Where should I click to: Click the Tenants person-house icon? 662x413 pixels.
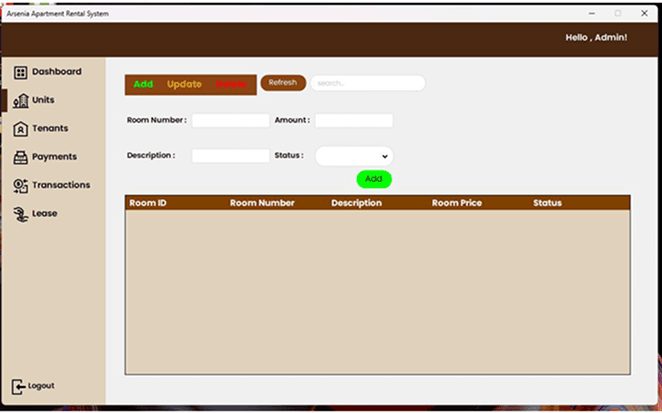click(x=20, y=129)
